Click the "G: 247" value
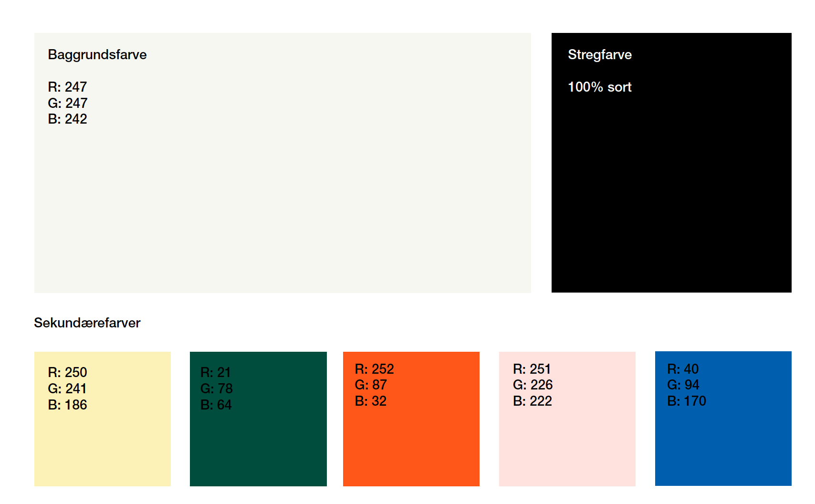815x504 pixels. 67,103
